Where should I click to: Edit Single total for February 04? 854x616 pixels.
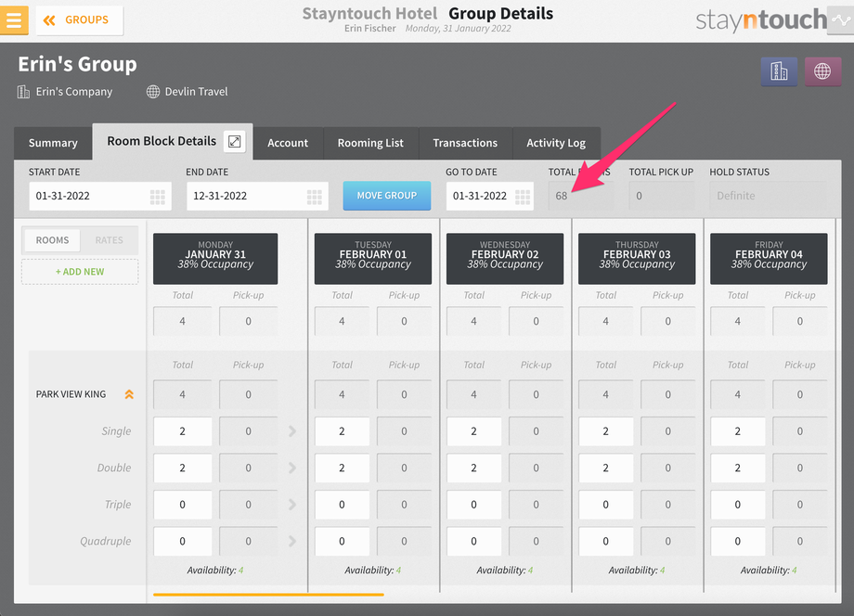point(737,431)
